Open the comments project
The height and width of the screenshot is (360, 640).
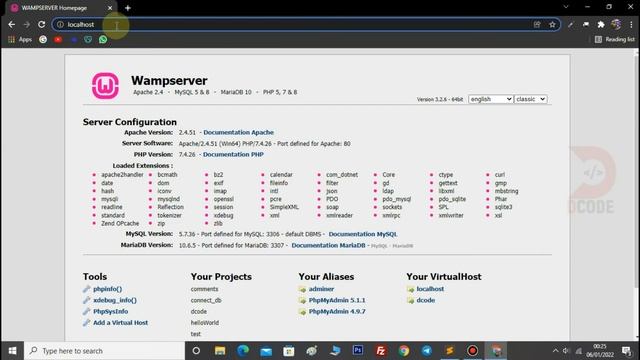point(204,289)
